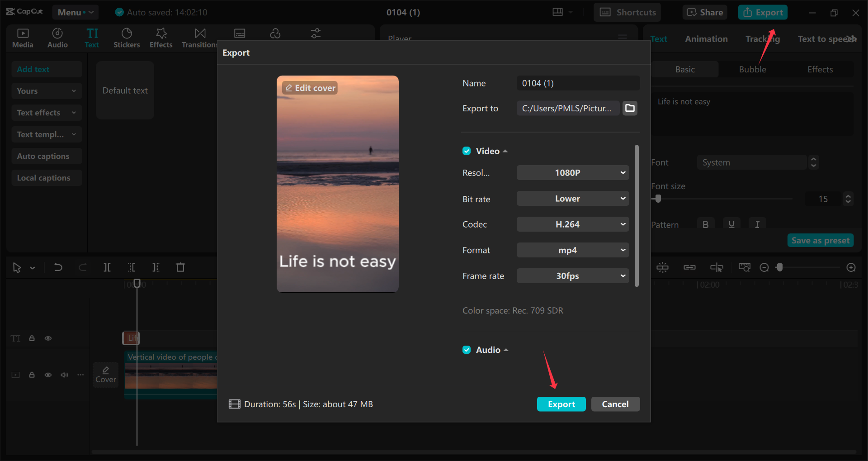Open the Media panel

(x=23, y=37)
